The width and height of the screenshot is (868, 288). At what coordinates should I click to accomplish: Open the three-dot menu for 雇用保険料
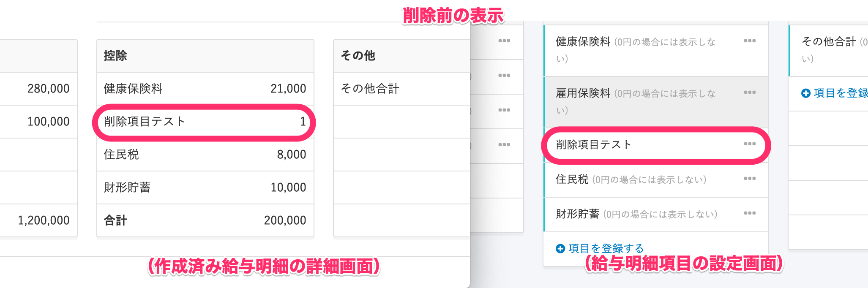click(x=750, y=92)
